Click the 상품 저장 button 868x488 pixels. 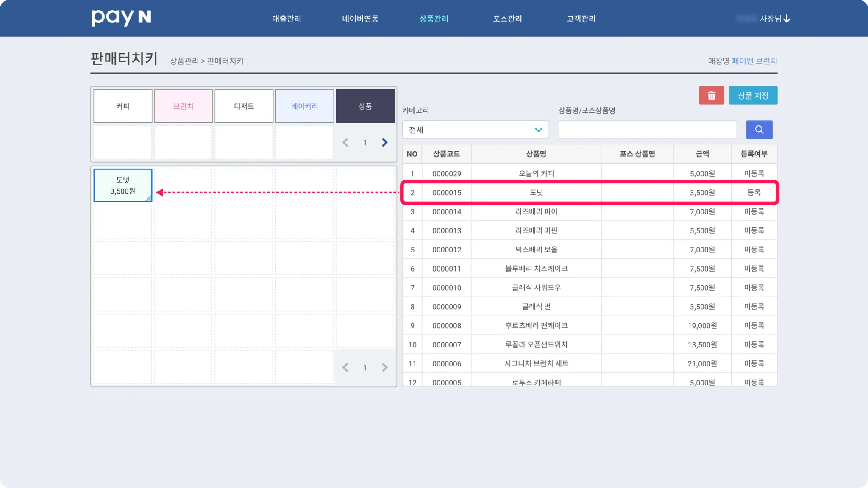(x=753, y=95)
